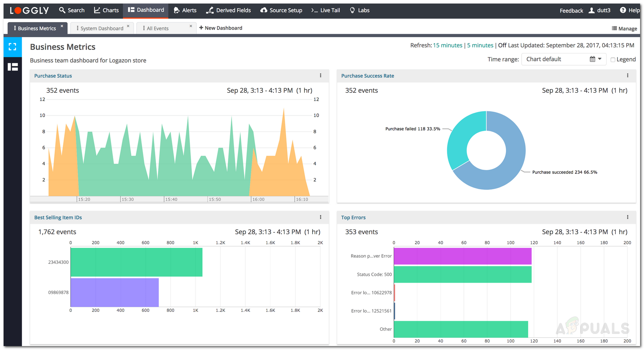644x350 pixels.
Task: Create a New Dashboard
Action: (x=220, y=28)
